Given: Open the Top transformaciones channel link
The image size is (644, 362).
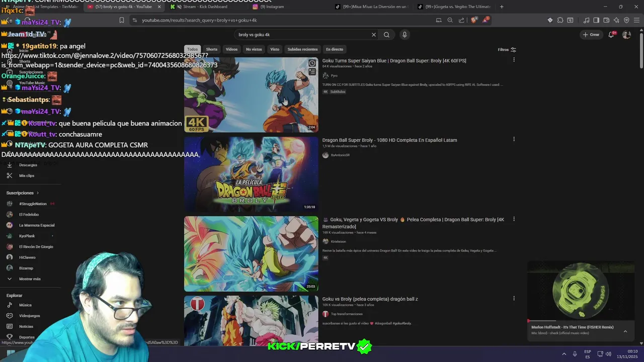Looking at the screenshot, I should point(347,314).
